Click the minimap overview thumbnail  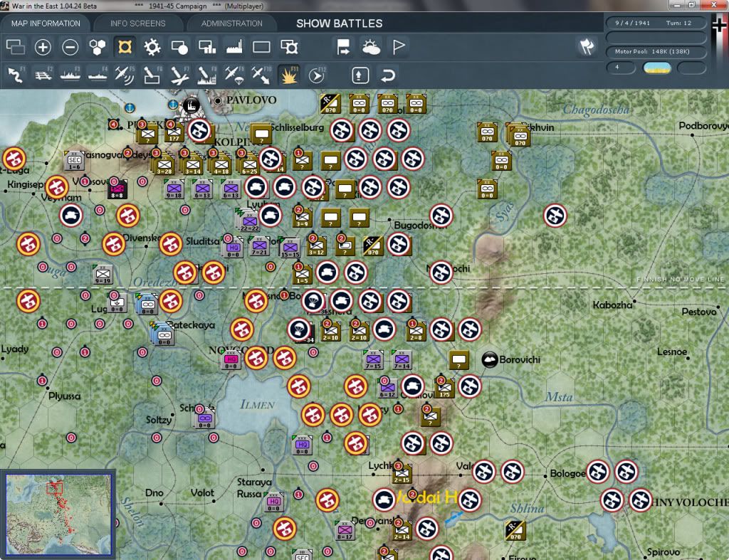point(58,514)
